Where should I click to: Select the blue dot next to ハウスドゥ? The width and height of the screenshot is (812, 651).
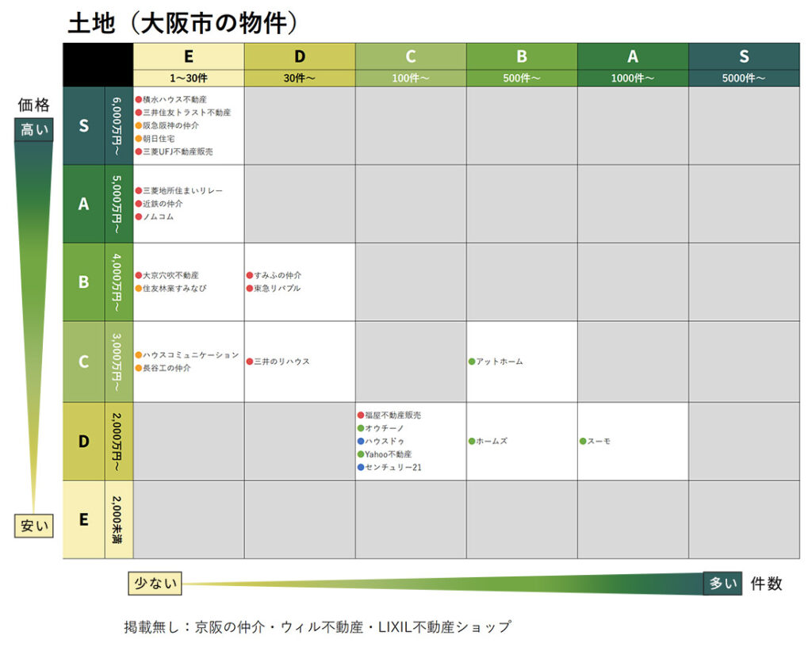coord(361,441)
